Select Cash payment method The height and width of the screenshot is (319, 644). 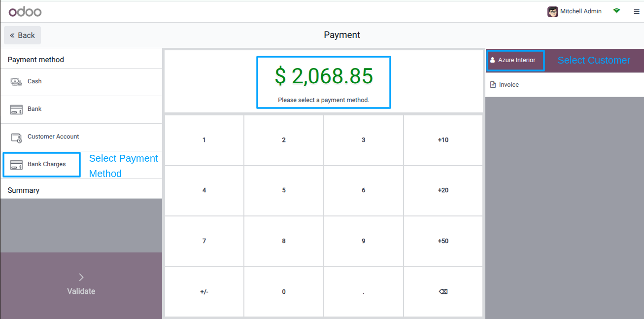pos(81,82)
